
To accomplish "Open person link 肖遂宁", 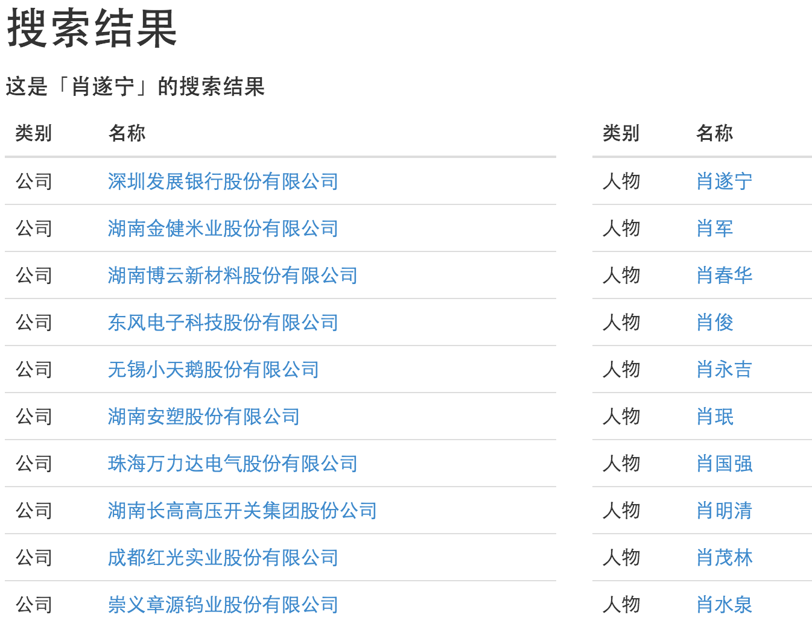I will (x=724, y=182).
